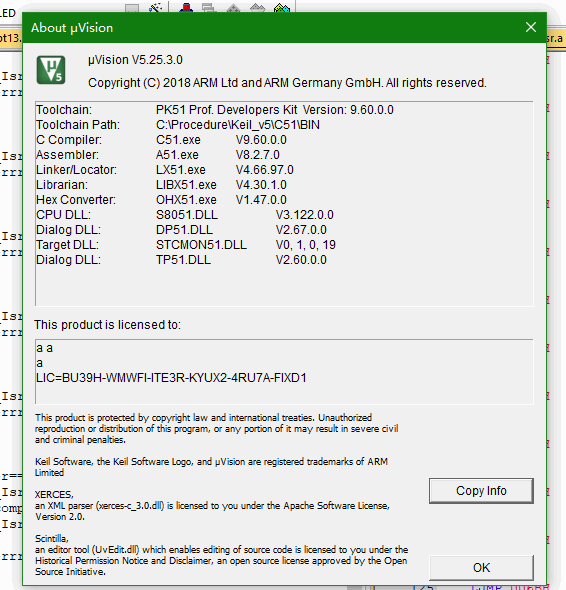
Task: Select the PK51 Prof. Developers Kit text
Action: coord(227,110)
